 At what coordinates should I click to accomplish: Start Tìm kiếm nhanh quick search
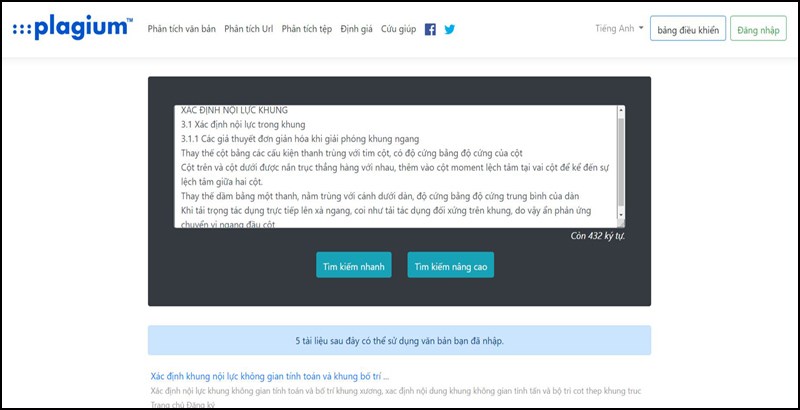point(354,265)
